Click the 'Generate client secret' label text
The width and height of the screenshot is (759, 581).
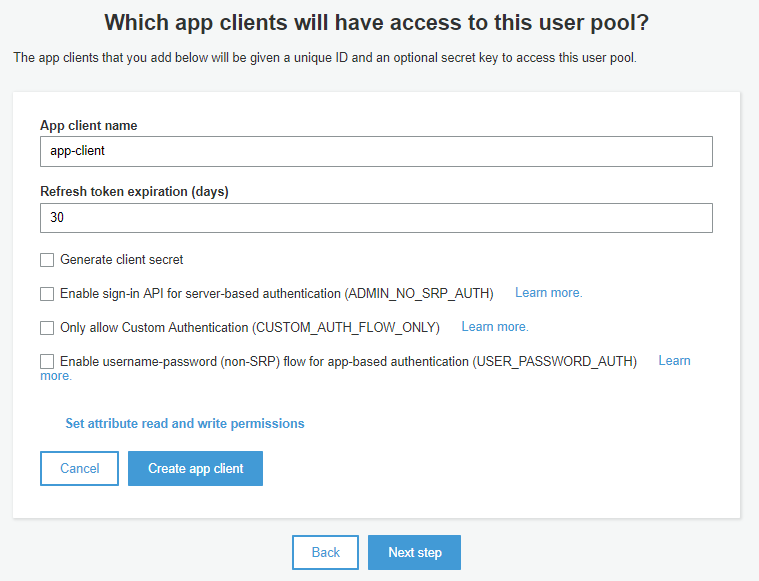[x=122, y=260]
